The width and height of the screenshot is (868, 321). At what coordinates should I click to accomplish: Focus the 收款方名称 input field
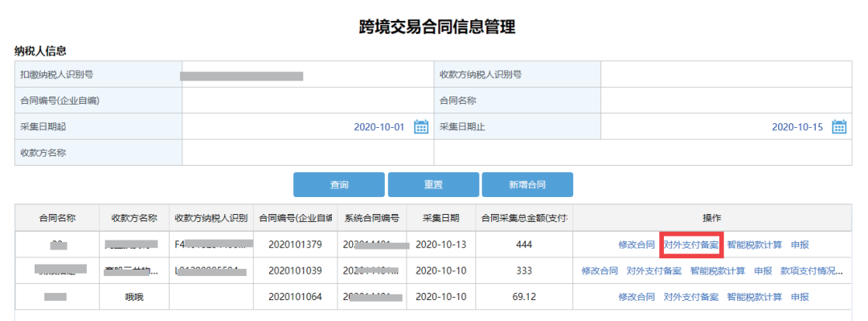(x=308, y=153)
